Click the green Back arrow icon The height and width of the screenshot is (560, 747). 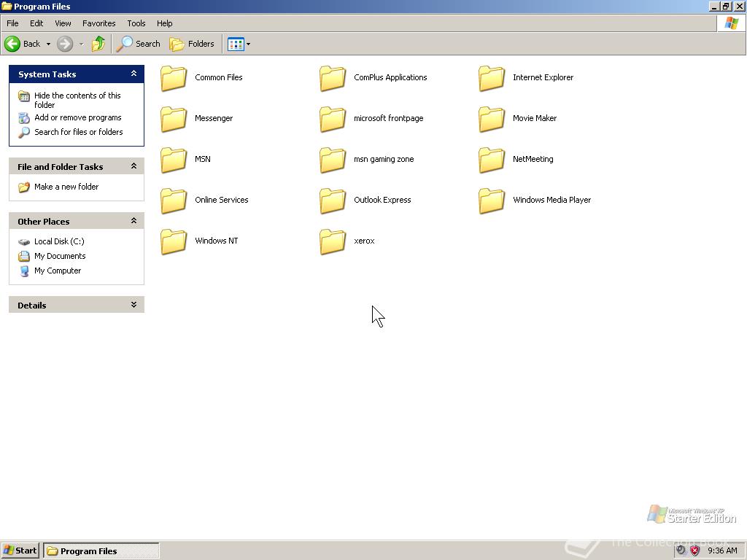pyautogui.click(x=12, y=44)
